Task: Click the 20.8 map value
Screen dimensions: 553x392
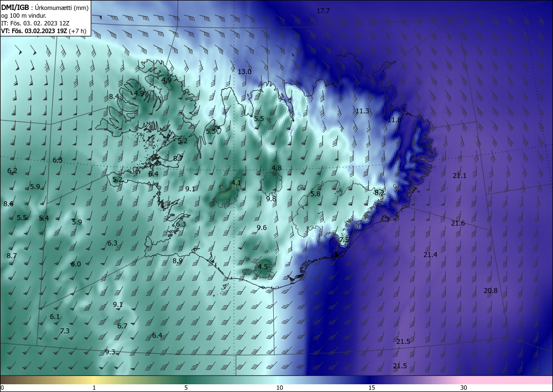Action: tap(491, 291)
